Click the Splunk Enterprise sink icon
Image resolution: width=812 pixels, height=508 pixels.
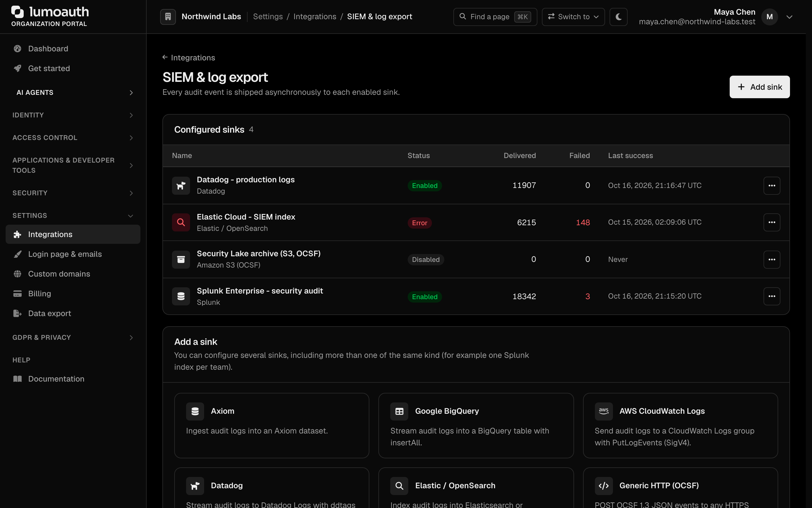point(181,296)
